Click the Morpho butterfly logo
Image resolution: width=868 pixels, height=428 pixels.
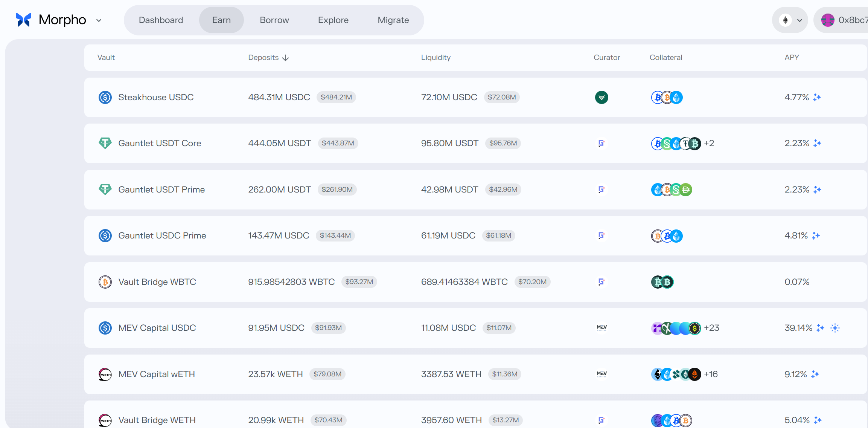pos(23,20)
